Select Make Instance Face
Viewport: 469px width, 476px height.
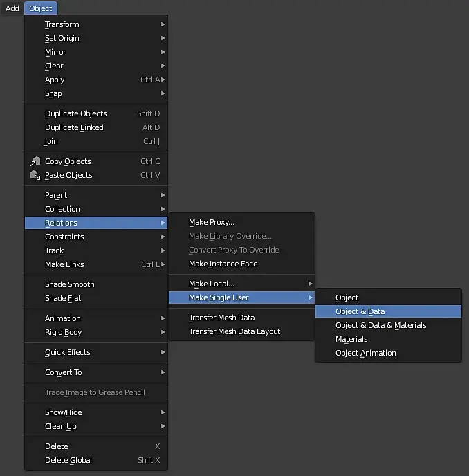[x=223, y=264]
